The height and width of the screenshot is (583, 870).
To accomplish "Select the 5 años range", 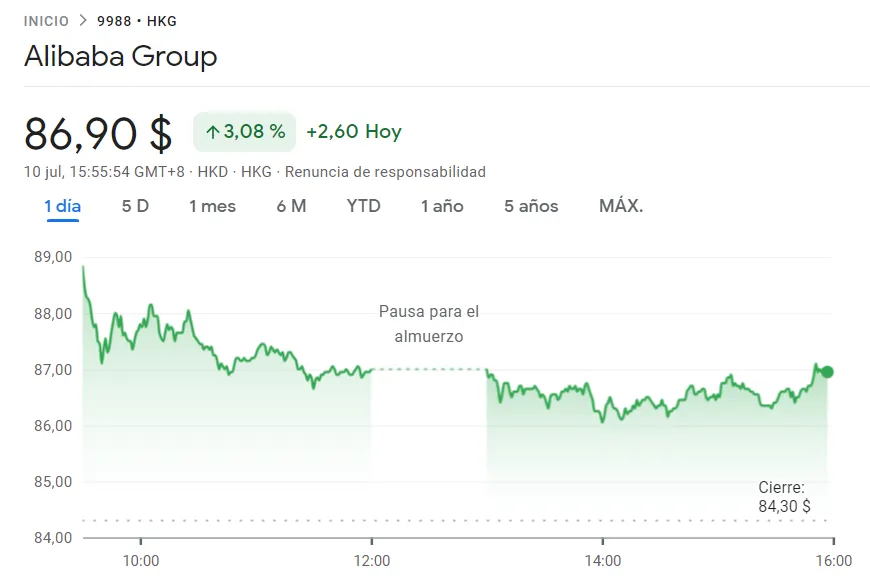I will [x=531, y=206].
